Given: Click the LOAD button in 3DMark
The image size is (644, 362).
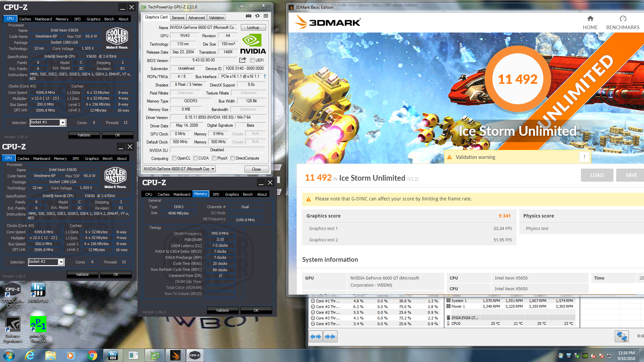Looking at the screenshot, I should tap(597, 175).
